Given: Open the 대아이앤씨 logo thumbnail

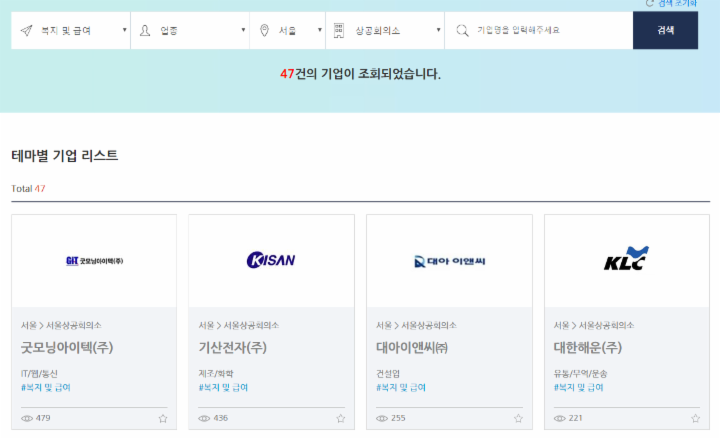Looking at the screenshot, I should point(450,261).
